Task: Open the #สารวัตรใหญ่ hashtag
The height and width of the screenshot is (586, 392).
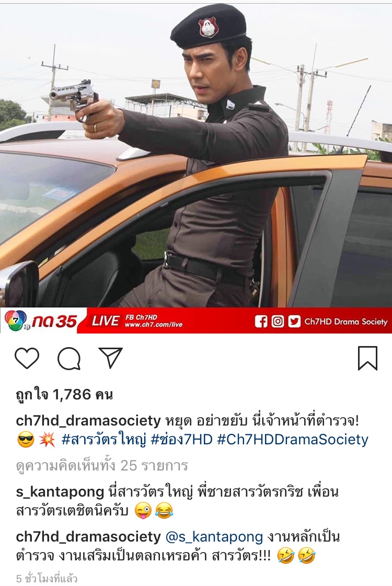Action: point(104,440)
